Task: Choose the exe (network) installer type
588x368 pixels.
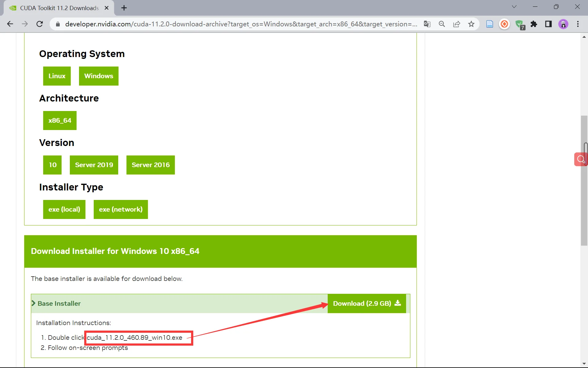Action: point(121,209)
